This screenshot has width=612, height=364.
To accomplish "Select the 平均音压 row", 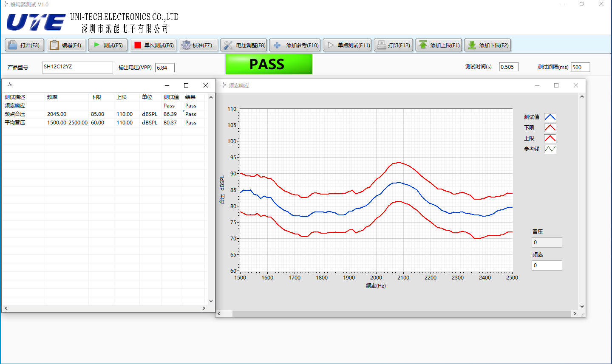I will coord(105,123).
